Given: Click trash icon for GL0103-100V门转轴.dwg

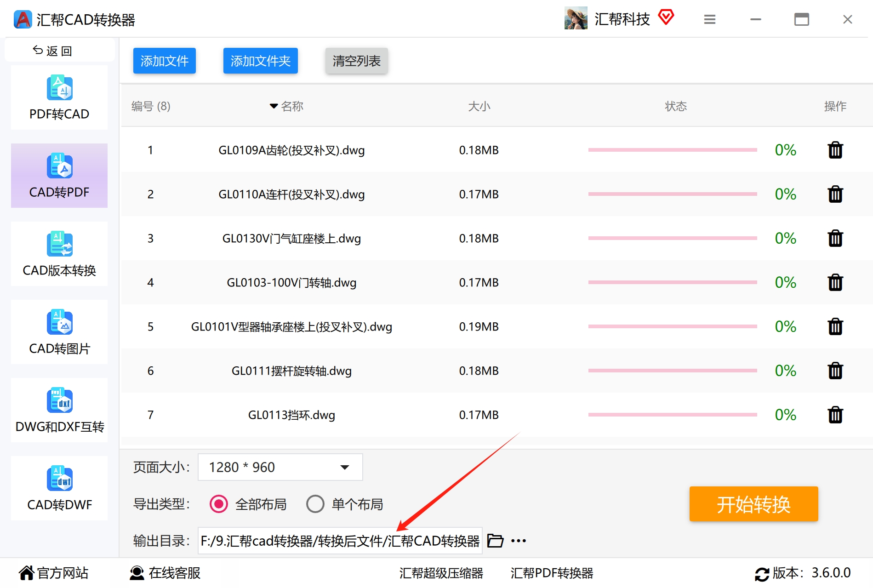Looking at the screenshot, I should coord(835,282).
